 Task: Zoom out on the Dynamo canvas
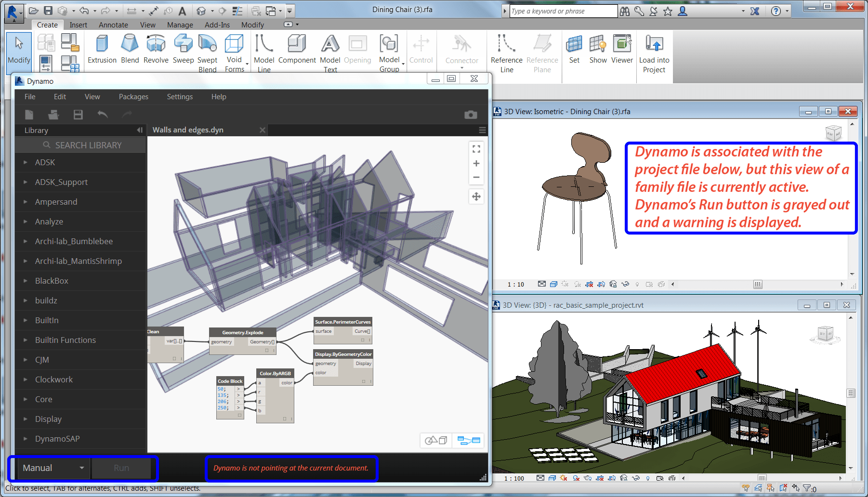(x=476, y=177)
